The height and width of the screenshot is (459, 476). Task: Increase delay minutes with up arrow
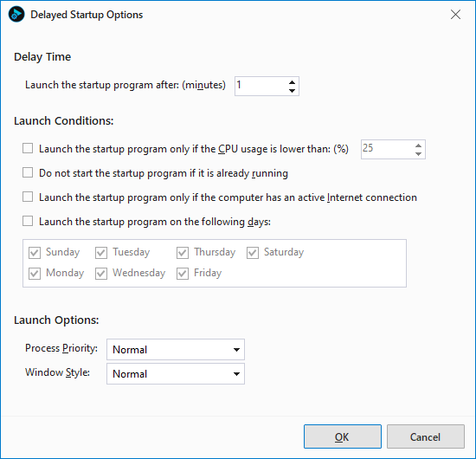(292, 82)
